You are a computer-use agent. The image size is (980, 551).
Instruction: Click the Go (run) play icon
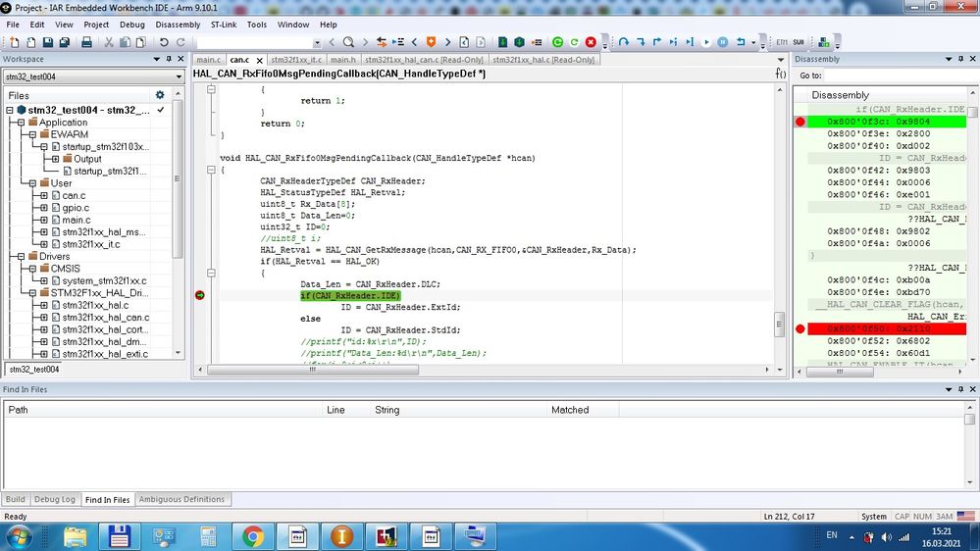706,42
